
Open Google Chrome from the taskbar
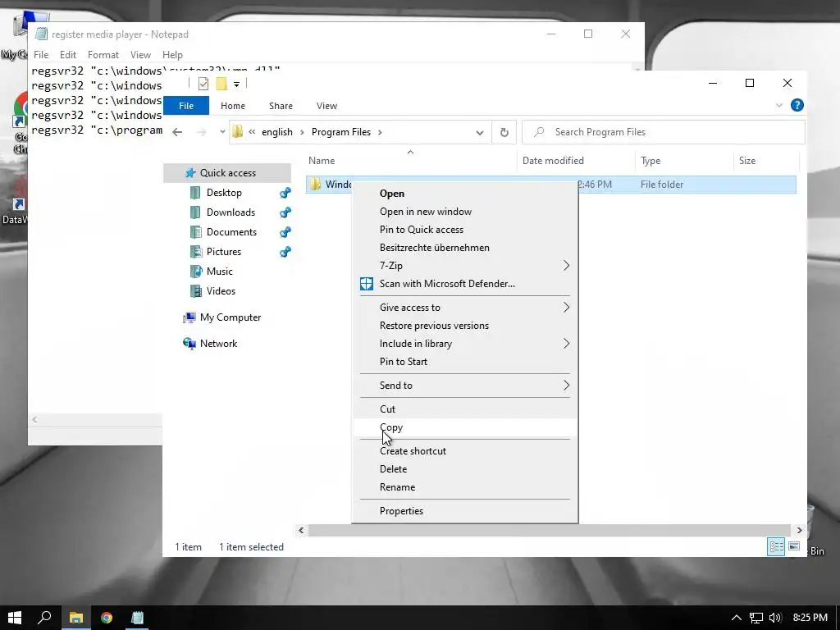tap(107, 618)
